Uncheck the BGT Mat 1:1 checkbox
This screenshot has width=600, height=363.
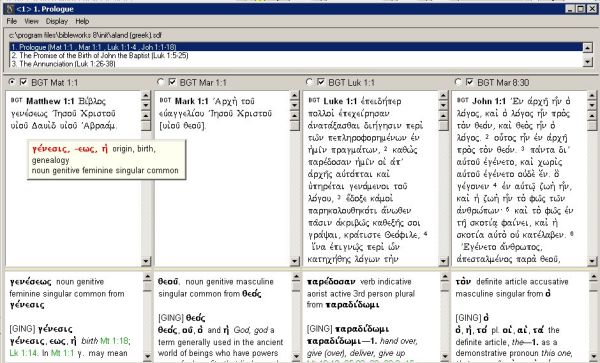click(23, 82)
